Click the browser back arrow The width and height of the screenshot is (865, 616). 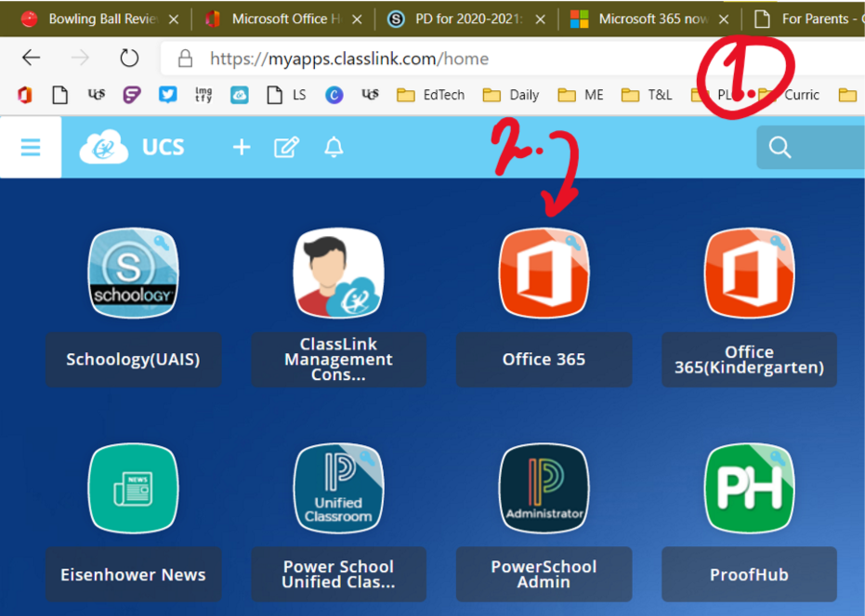point(32,59)
